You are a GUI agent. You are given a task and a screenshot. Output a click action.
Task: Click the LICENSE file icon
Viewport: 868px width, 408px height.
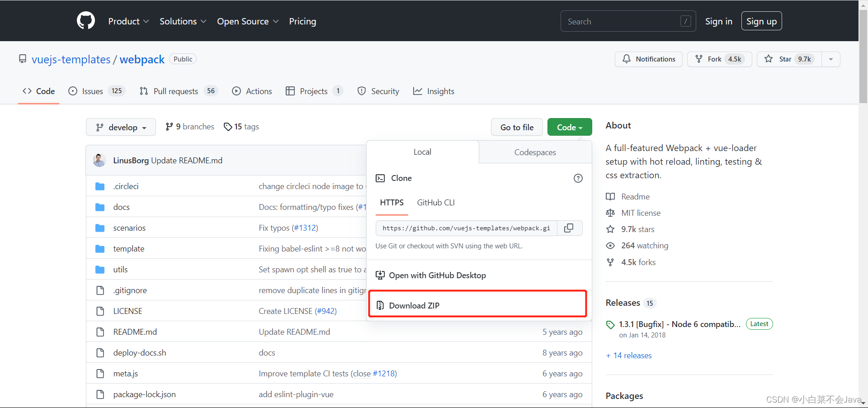tap(100, 311)
